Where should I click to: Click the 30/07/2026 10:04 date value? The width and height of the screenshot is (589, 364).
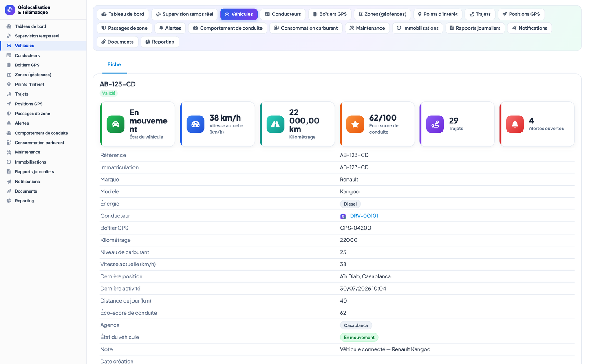coord(363,289)
